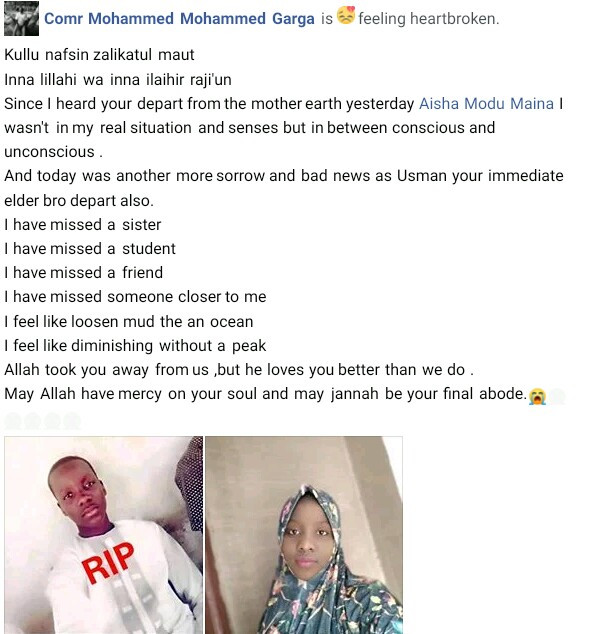Viewport: 600px width, 634px height.
Task: Open tagged profile Aisha Modu Maina
Action: pyautogui.click(x=486, y=104)
